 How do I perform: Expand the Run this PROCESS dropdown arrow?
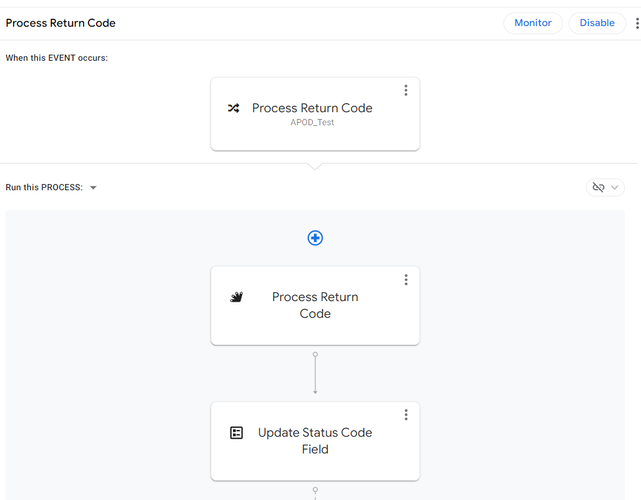[93, 188]
